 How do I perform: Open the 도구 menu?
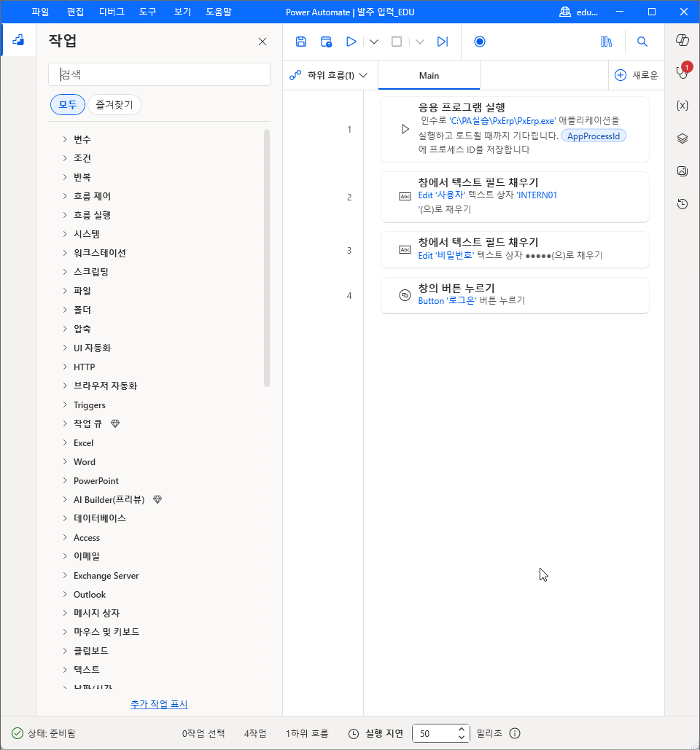click(x=148, y=12)
